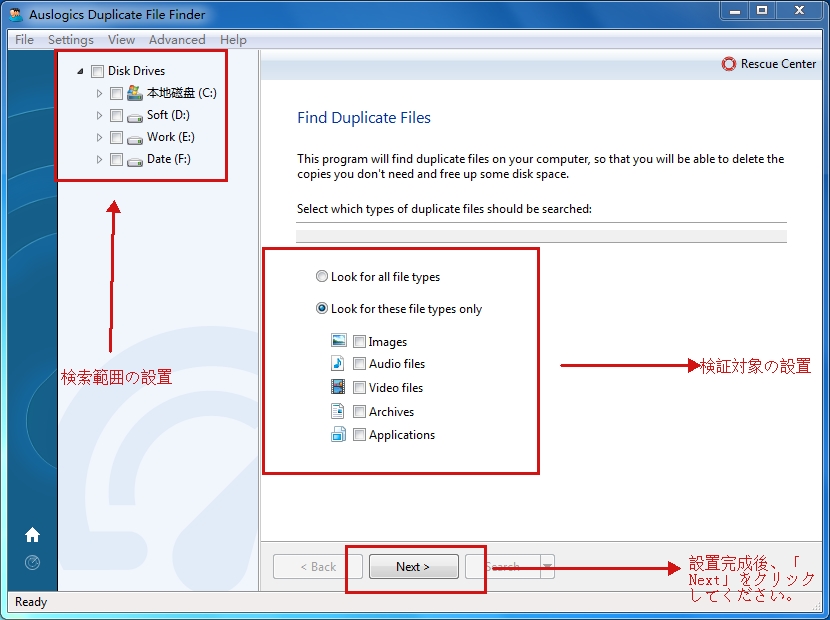The height and width of the screenshot is (620, 830).
Task: Check the 本地磁盘 (C:) drive checkbox
Action: pyautogui.click(x=116, y=94)
